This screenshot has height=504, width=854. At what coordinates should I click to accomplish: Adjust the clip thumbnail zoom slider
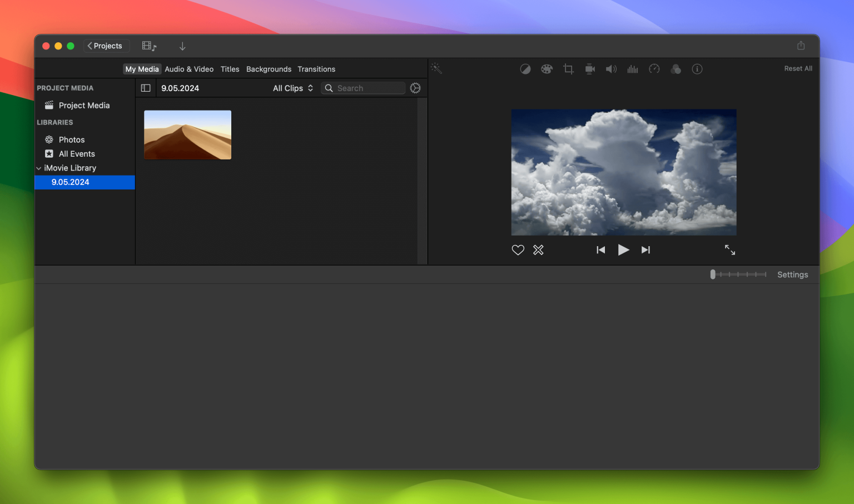(713, 274)
